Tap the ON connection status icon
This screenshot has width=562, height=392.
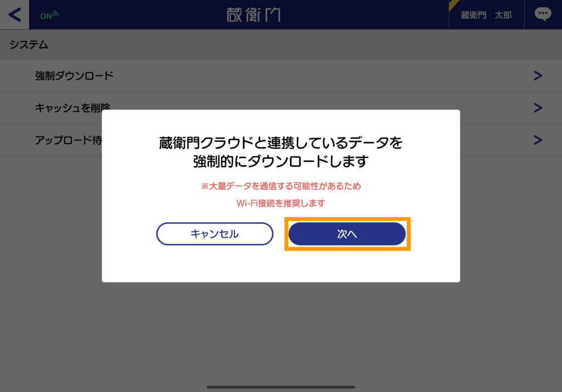pos(49,15)
